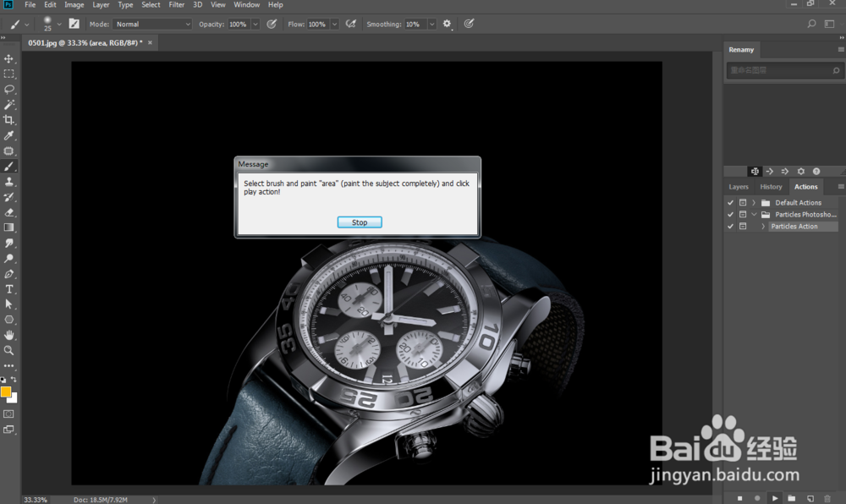The height and width of the screenshot is (504, 846).
Task: Select the Zoom tool
Action: click(8, 350)
